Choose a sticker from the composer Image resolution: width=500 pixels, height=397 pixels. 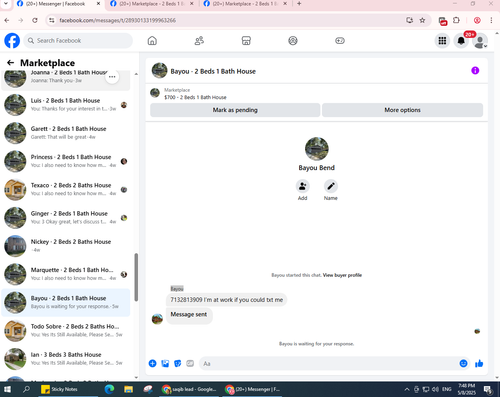tap(178, 363)
